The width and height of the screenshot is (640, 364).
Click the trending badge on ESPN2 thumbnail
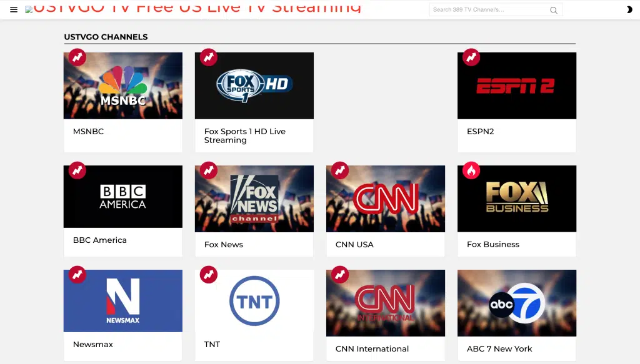pyautogui.click(x=471, y=57)
